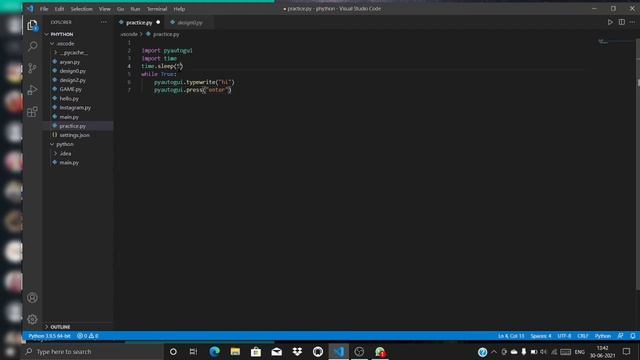640x360 pixels.
Task: Open settings.json in the explorer
Action: [x=74, y=135]
